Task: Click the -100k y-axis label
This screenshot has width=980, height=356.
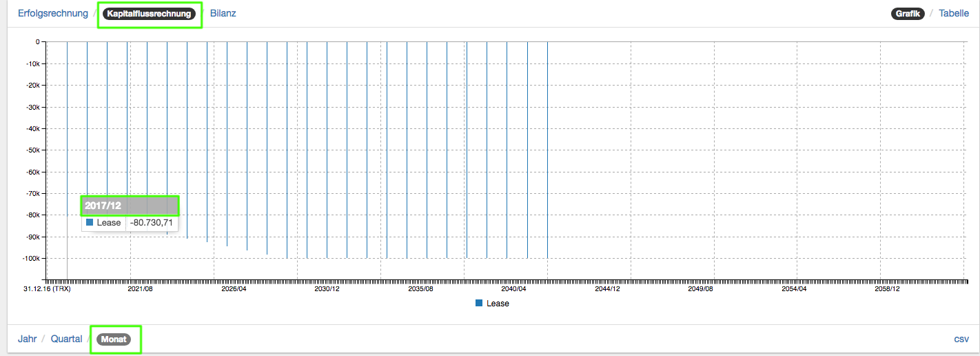Action: coord(30,258)
